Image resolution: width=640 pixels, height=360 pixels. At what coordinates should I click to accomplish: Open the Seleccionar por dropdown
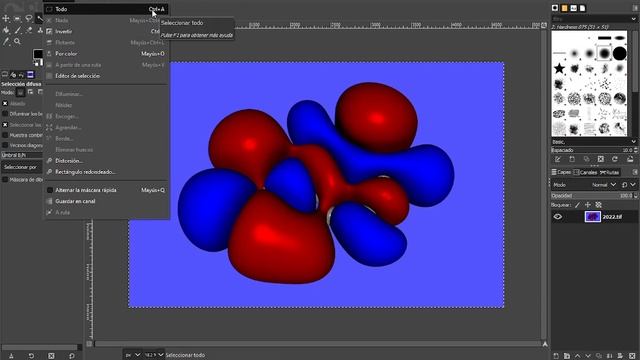(x=22, y=167)
